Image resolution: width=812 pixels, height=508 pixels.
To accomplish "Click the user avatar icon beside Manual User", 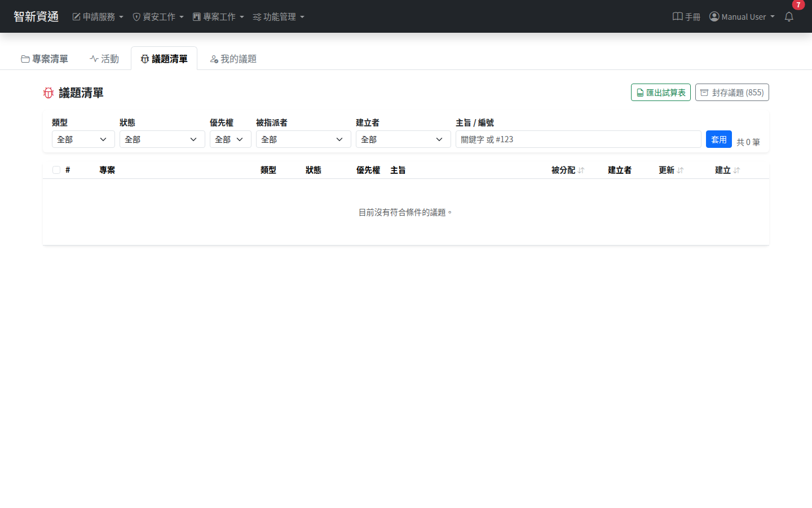I will pos(714,16).
